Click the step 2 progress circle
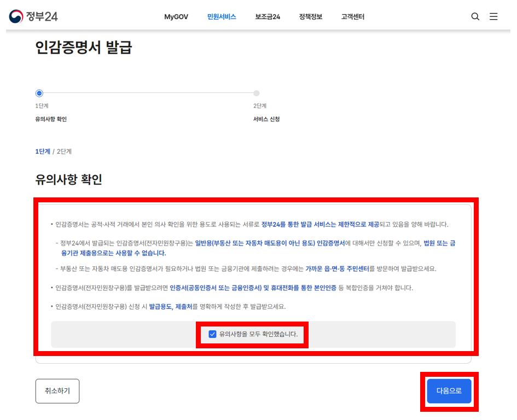 (256, 94)
